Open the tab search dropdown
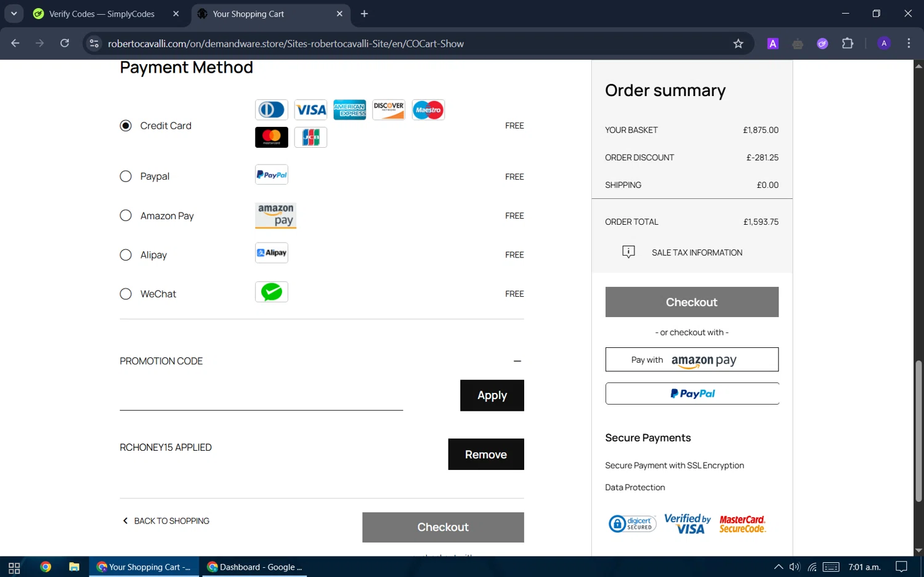 pos(14,14)
